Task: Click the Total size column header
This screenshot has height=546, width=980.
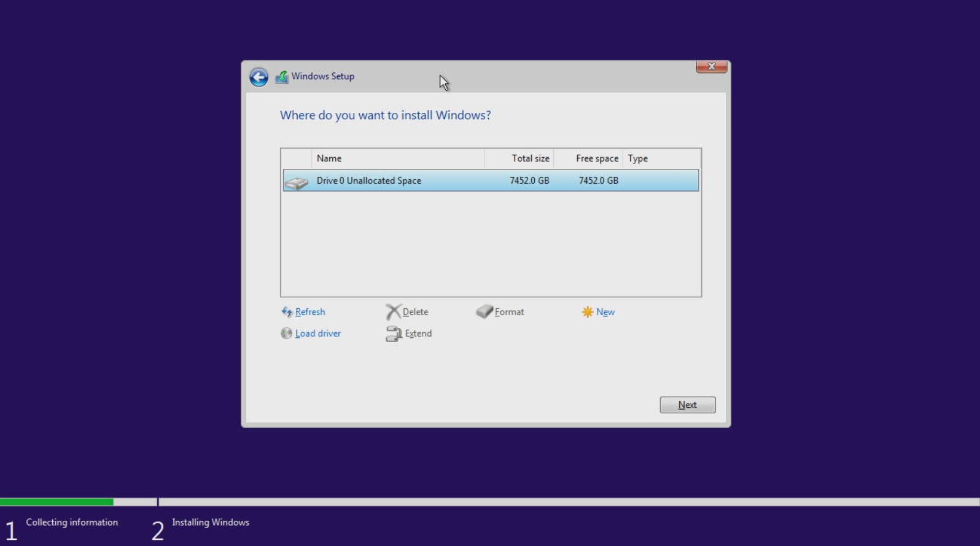Action: [519, 158]
